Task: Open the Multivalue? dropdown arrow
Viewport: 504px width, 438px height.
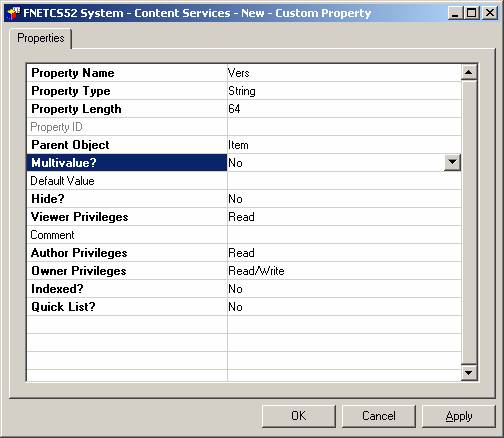Action: (x=452, y=162)
